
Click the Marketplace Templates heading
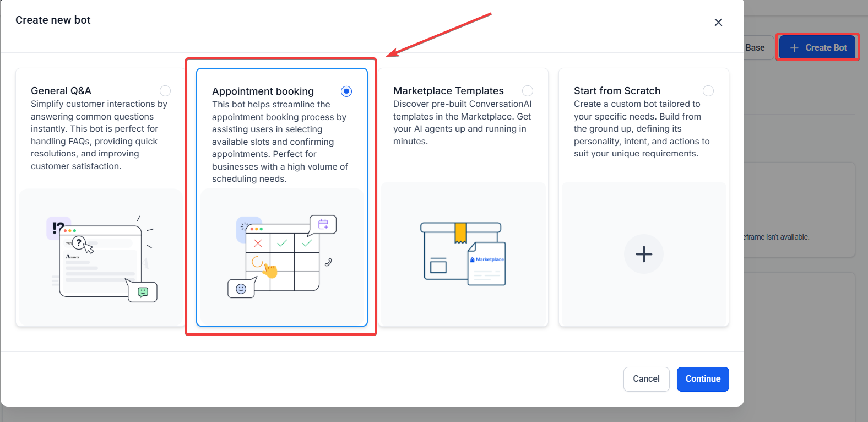(x=448, y=91)
